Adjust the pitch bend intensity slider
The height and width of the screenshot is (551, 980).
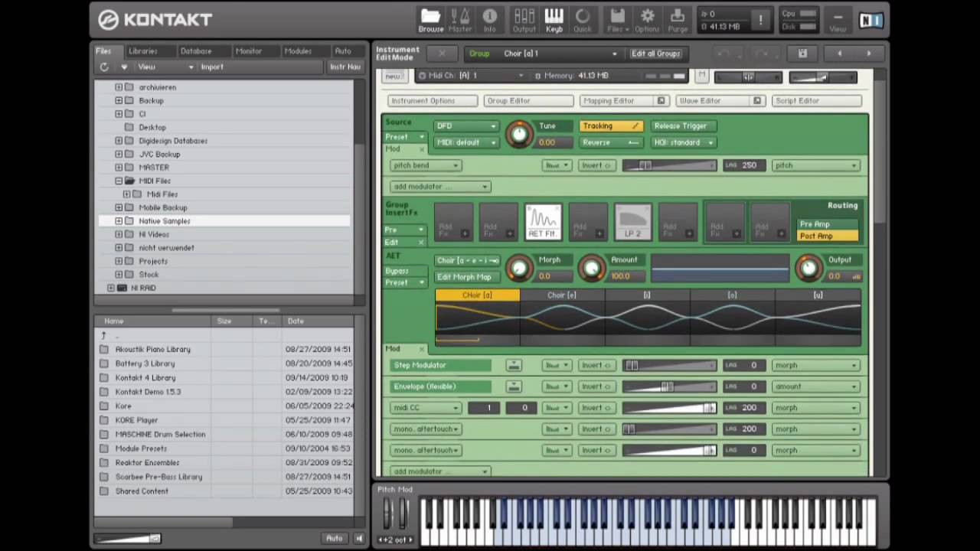(x=669, y=166)
